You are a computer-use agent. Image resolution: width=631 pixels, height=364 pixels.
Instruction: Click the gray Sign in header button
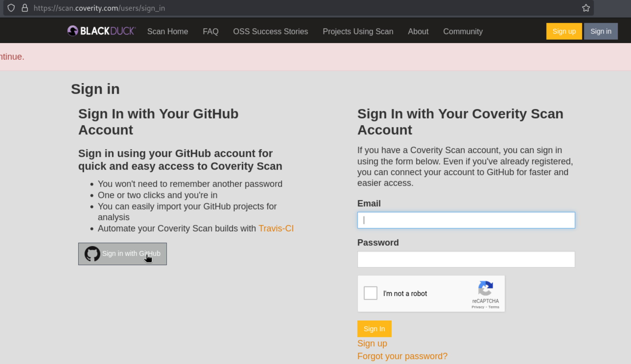point(601,31)
